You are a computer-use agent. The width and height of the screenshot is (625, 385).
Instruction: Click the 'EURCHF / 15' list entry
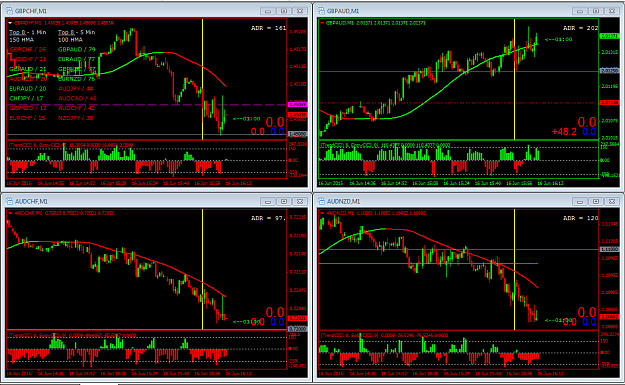pos(27,118)
